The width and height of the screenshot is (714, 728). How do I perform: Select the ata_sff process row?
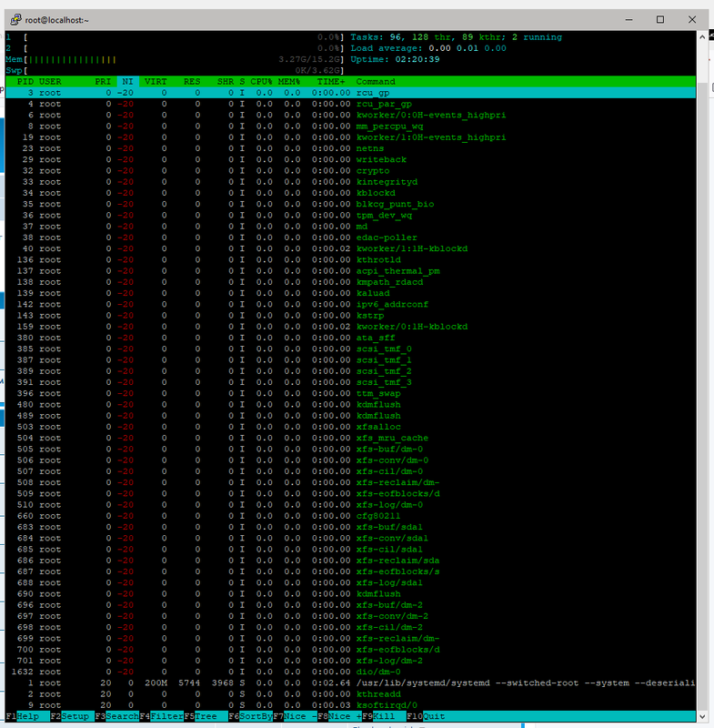[x=350, y=338]
